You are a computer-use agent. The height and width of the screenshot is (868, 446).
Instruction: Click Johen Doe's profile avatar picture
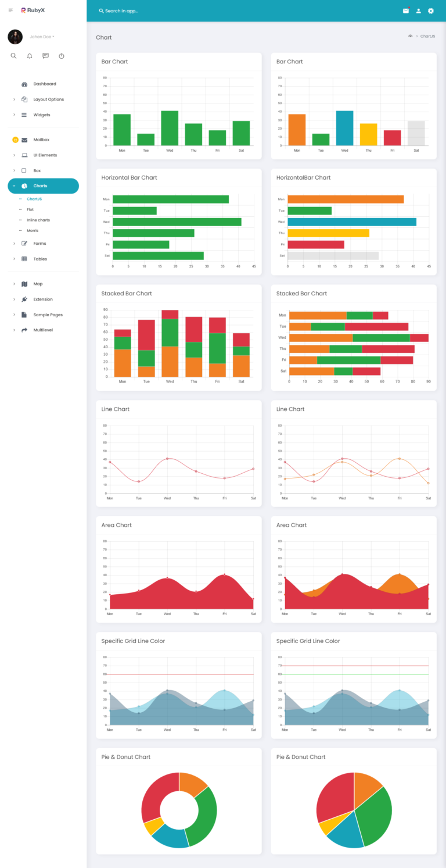(x=15, y=37)
